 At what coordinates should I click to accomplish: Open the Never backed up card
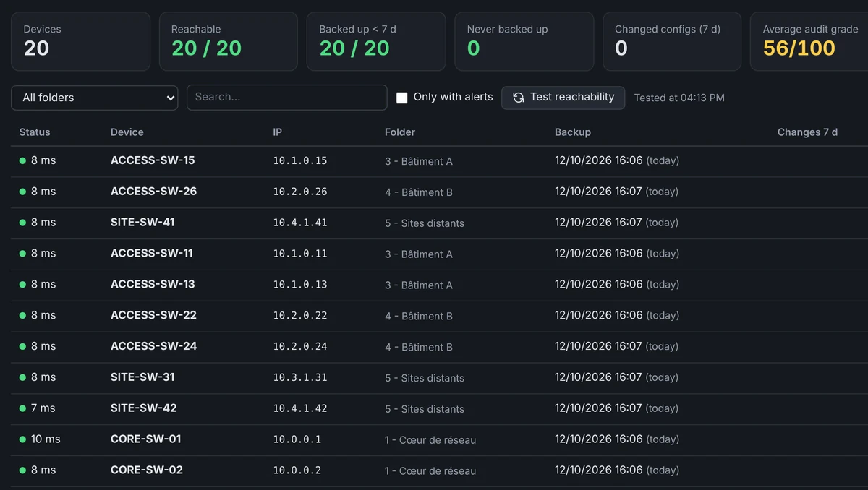coord(524,41)
